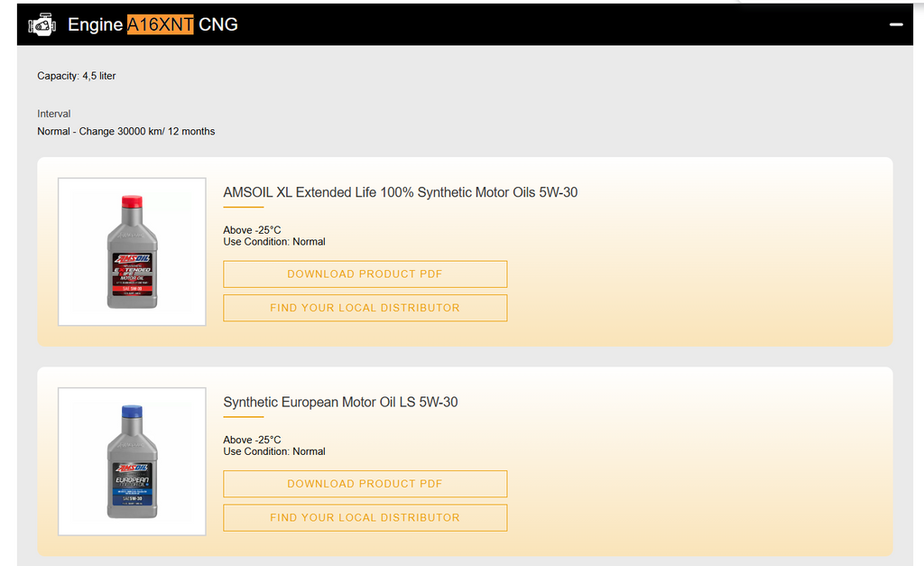Find a local distributor for Synthetic European Motor Oil
Image resolution: width=924 pixels, height=566 pixels.
click(x=365, y=517)
